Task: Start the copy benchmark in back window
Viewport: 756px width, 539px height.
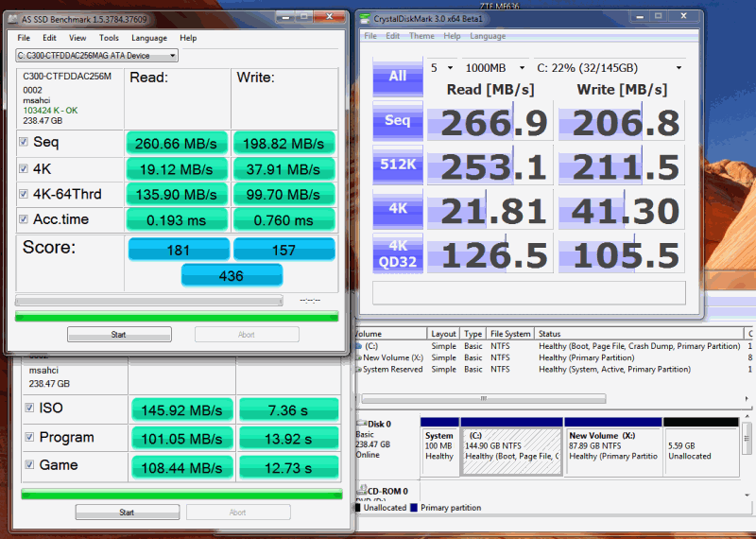Action: 128,512
